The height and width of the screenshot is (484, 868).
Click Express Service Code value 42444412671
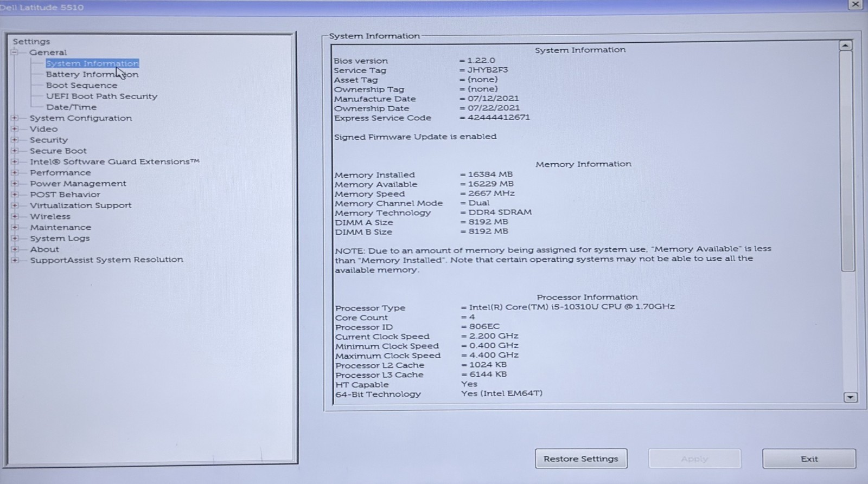click(x=499, y=117)
